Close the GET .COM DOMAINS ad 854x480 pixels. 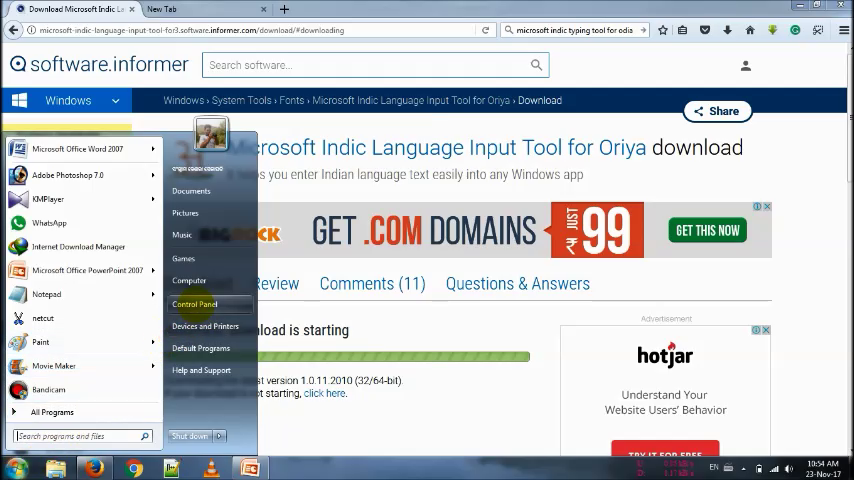[x=767, y=206]
